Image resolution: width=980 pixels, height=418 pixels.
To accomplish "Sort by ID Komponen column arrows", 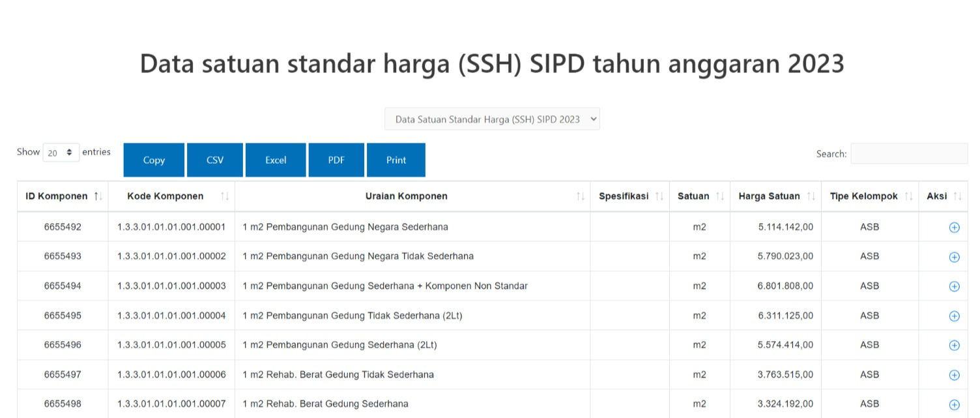I will [98, 196].
